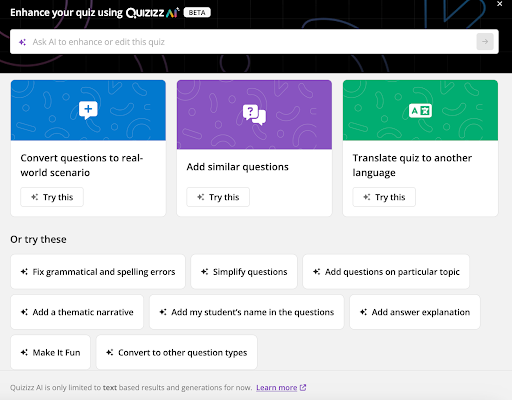Open the Learn more link
512x400 pixels.
276,387
